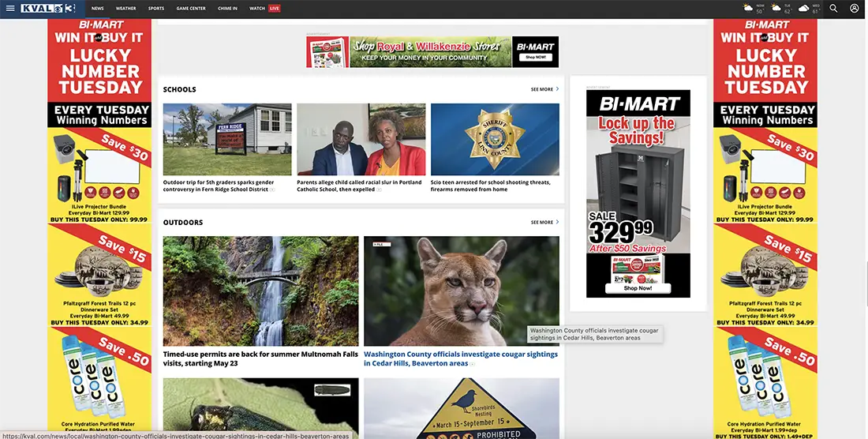Click the NOW weather cloud icon
The width and height of the screenshot is (868, 439).
click(x=748, y=8)
